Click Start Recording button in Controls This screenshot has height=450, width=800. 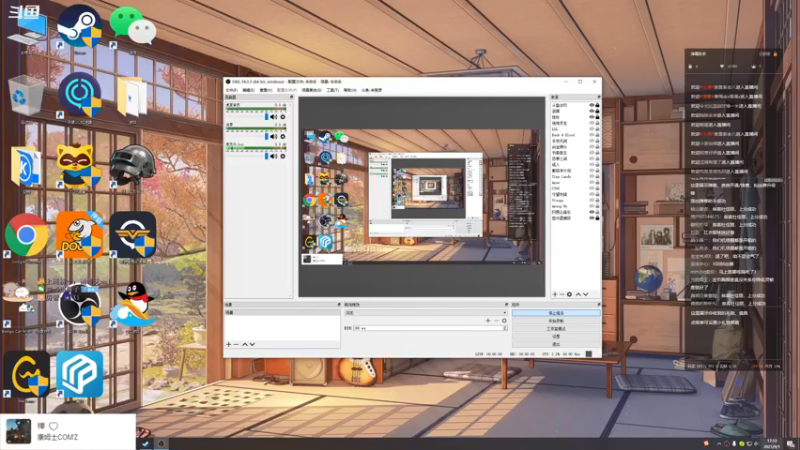tap(556, 321)
